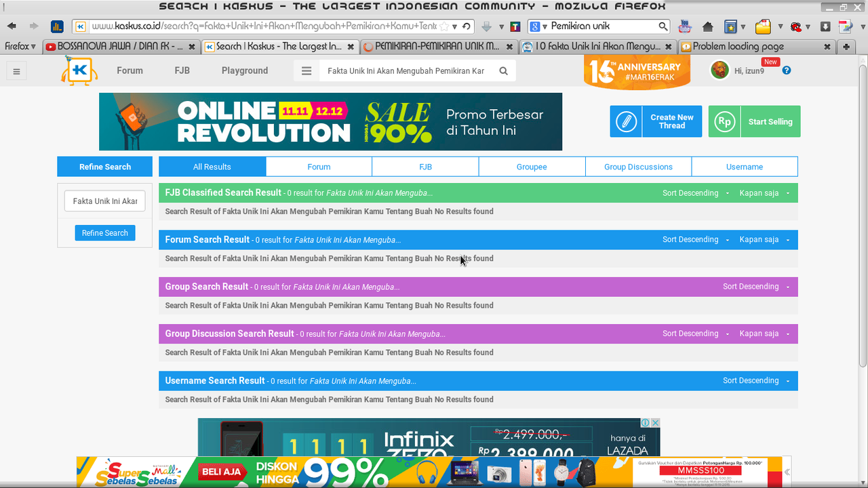Open the Playground link in header

(x=245, y=70)
